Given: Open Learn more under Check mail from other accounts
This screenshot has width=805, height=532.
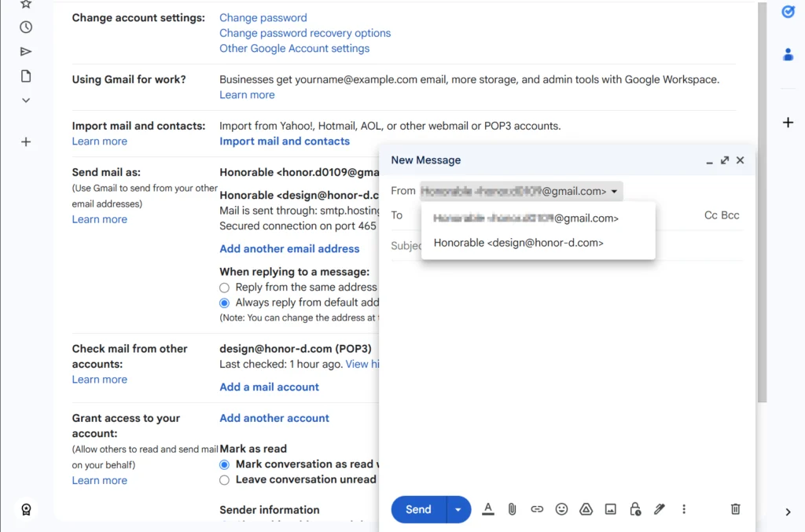Looking at the screenshot, I should coord(99,379).
